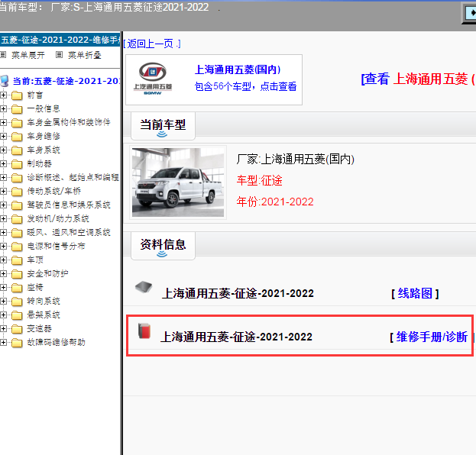The width and height of the screenshot is (476, 455).
Task: Click the folder icon for 车身金属构件和装饰件
Action: click(x=17, y=123)
